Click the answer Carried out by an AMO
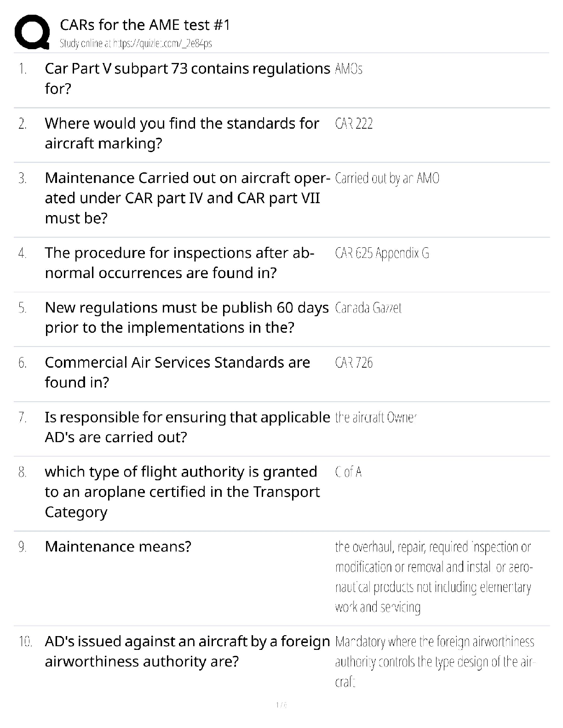This screenshot has height=728, width=563. [387, 178]
